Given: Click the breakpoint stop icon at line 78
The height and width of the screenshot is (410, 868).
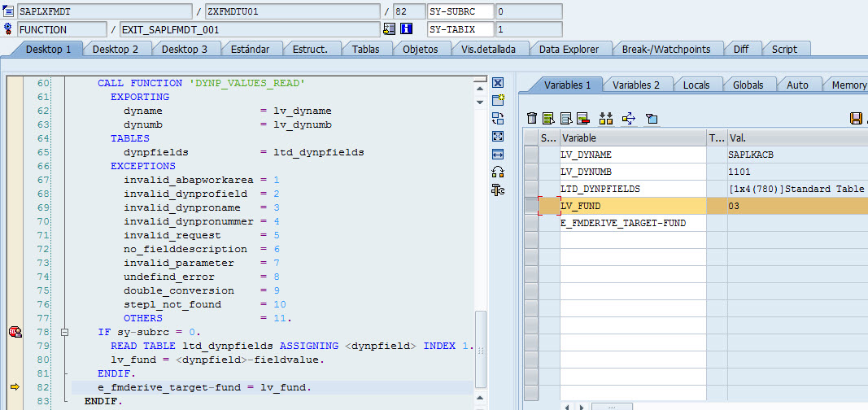Looking at the screenshot, I should point(15,332).
